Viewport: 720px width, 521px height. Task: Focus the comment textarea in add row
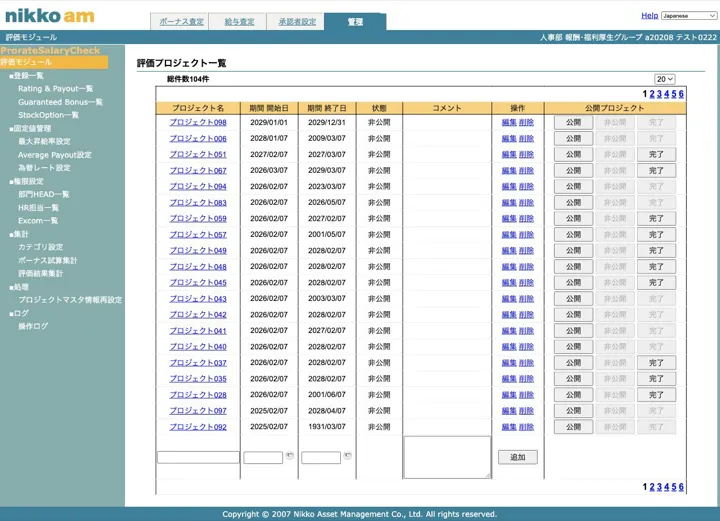(x=447, y=457)
